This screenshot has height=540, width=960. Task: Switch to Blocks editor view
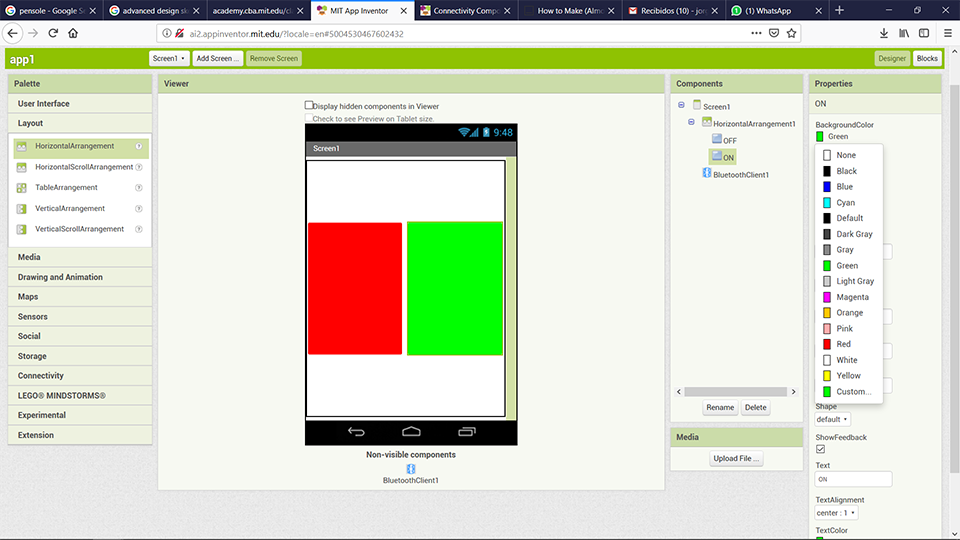[927, 58]
